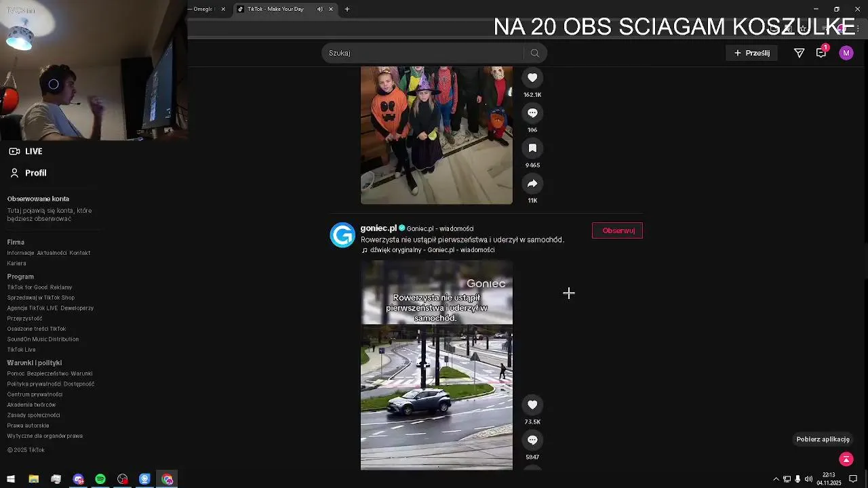Image resolution: width=868 pixels, height=488 pixels.
Task: Open the Bezpieczeństwo link
Action: pos(48,373)
